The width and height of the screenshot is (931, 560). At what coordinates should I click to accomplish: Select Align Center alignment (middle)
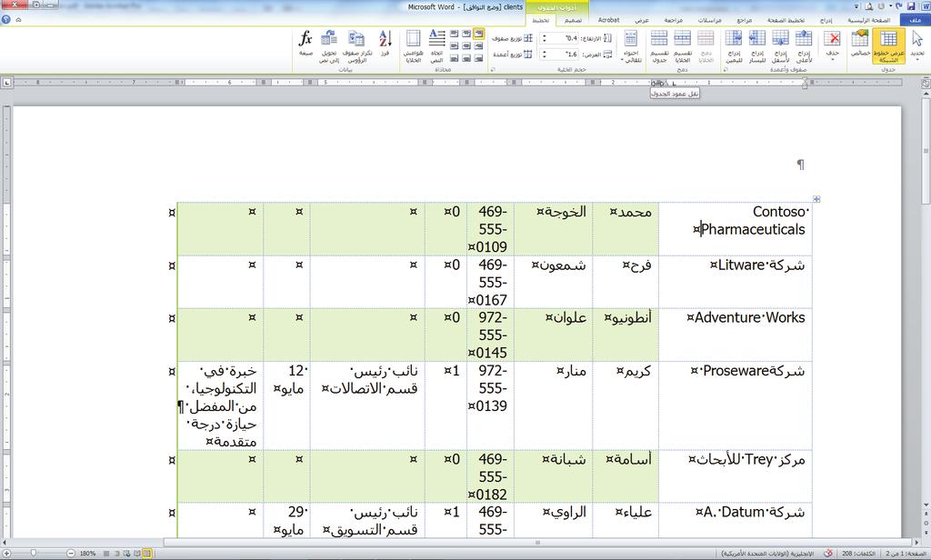click(x=466, y=45)
